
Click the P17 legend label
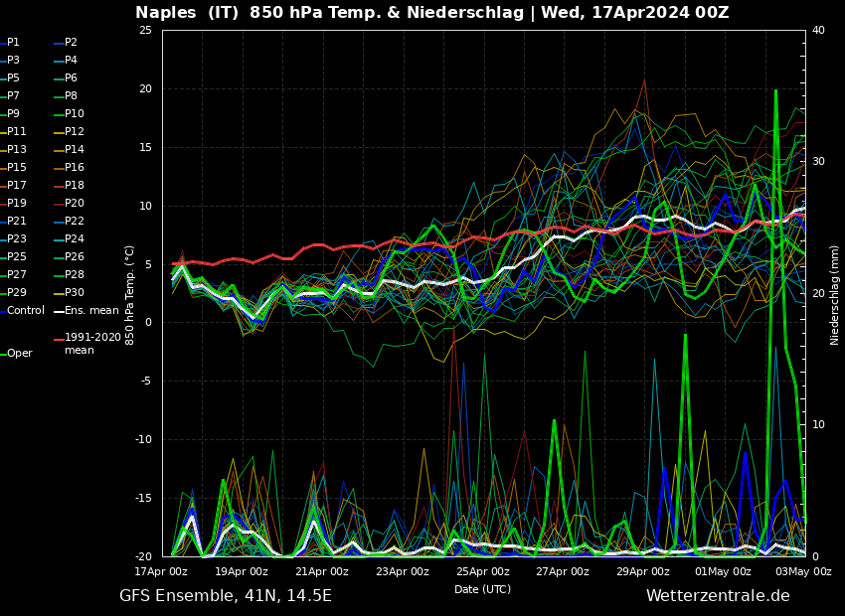(x=13, y=185)
